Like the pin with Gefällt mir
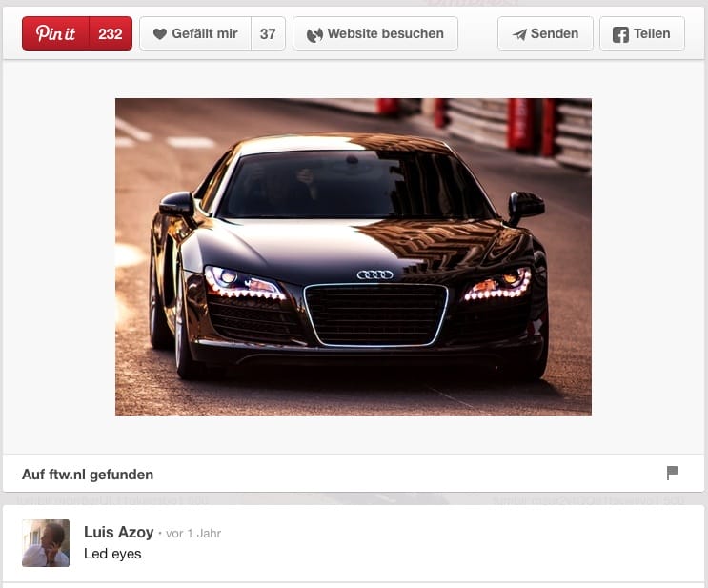The image size is (708, 588). point(195,33)
